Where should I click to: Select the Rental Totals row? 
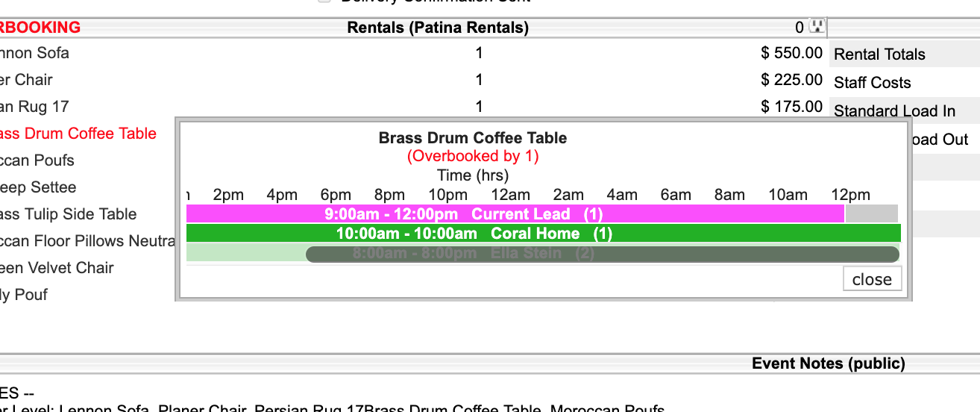coord(879,54)
